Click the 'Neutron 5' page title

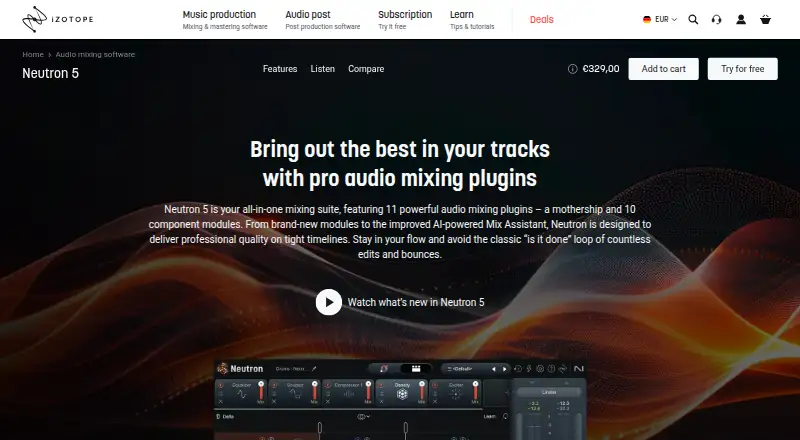(x=51, y=74)
